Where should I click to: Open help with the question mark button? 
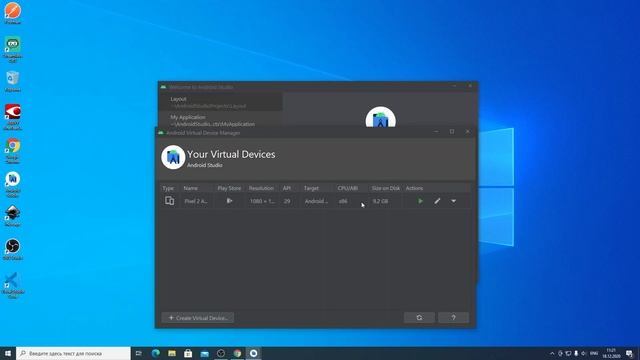click(453, 318)
